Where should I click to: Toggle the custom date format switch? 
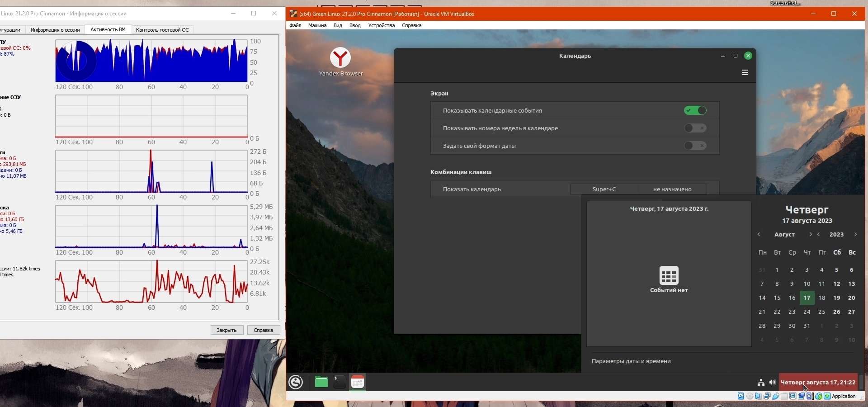point(695,146)
